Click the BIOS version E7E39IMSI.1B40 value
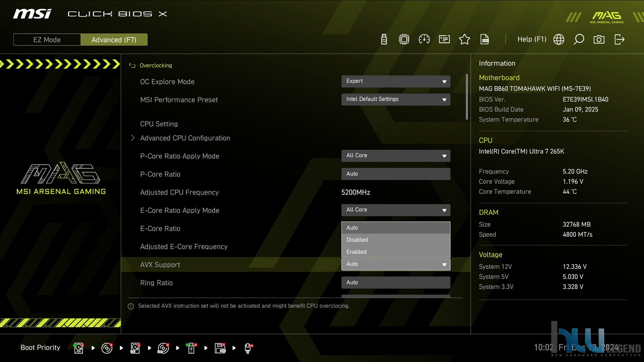 [x=585, y=99]
